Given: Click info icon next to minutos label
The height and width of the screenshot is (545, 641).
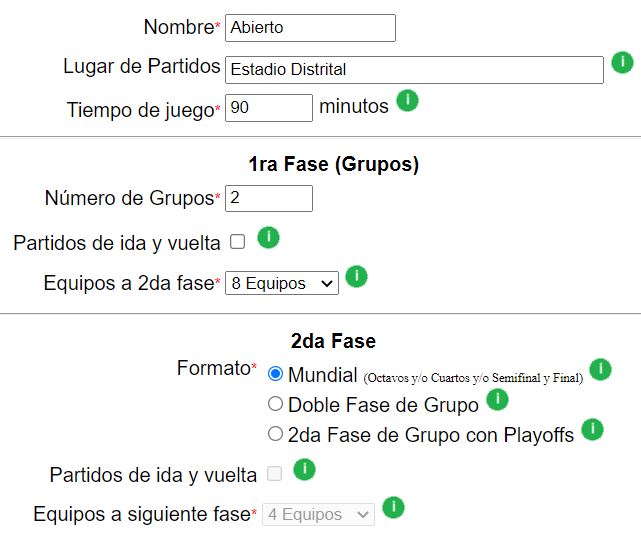Looking at the screenshot, I should pos(408,100).
